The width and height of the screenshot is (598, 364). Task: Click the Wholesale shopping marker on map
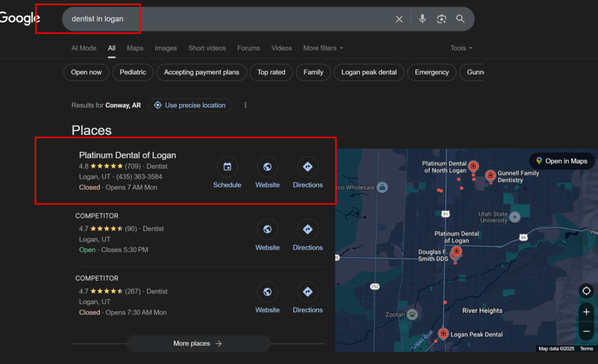pyautogui.click(x=382, y=187)
